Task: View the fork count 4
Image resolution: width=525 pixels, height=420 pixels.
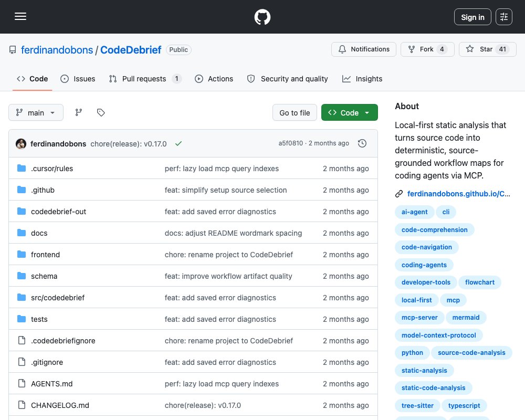Action: [x=442, y=49]
